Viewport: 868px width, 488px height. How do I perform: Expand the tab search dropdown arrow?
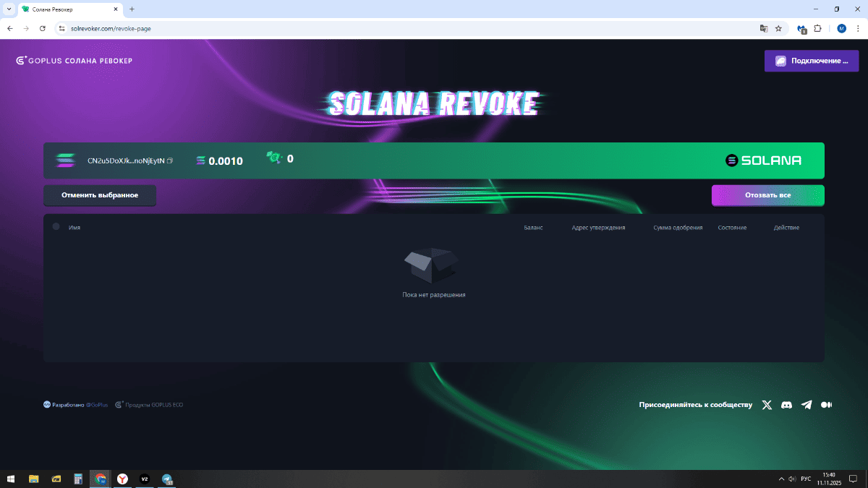click(9, 9)
